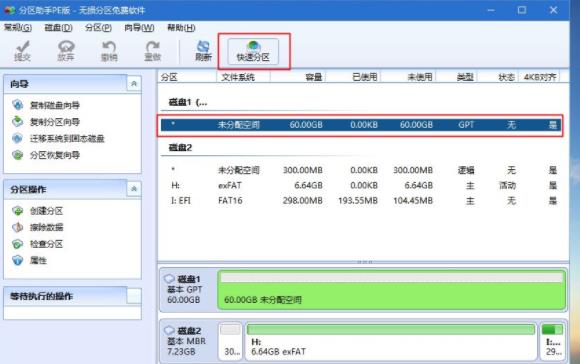The height and width of the screenshot is (364, 580).
Task: Select the small 30... unallocated block of 磁盘2
Action: point(230,341)
